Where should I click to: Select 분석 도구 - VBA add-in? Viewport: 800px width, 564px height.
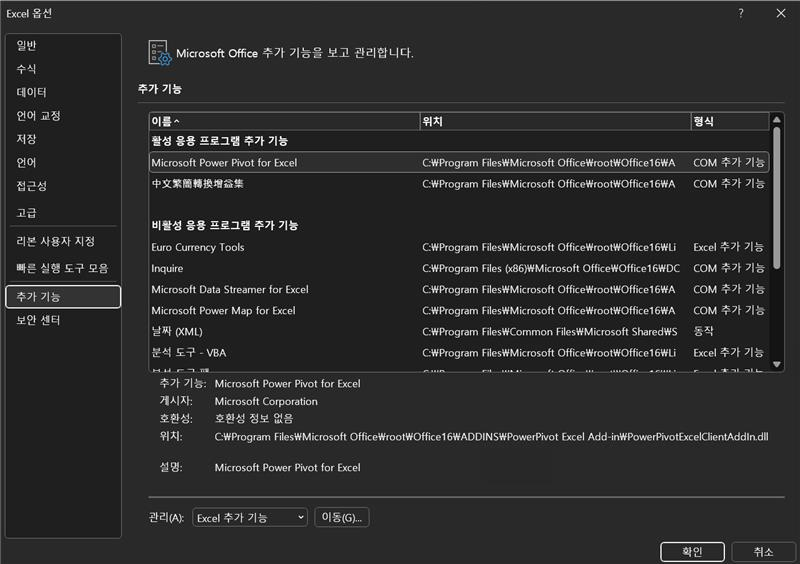pyautogui.click(x=459, y=353)
